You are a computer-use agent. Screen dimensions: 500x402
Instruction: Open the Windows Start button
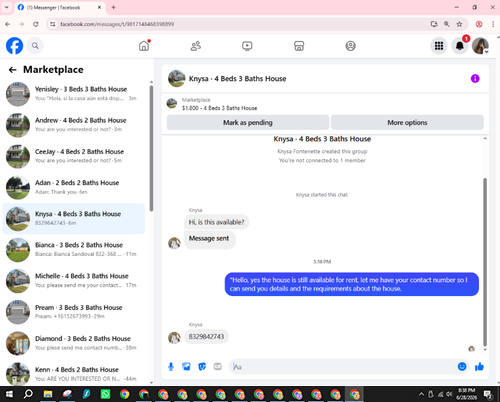tap(9, 394)
